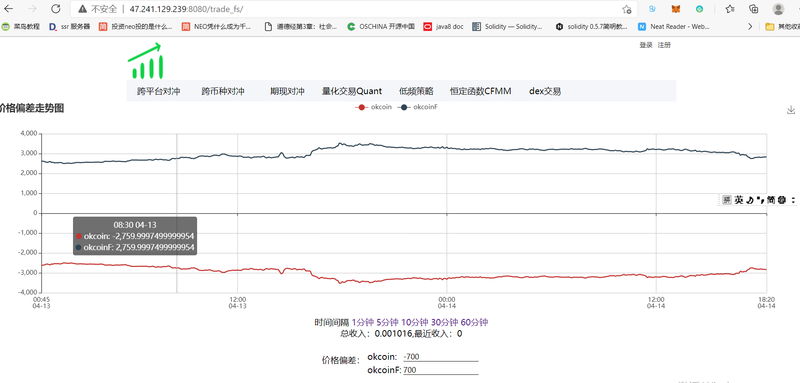
Task: Click the 4,000 y-axis label
Action: [28, 134]
